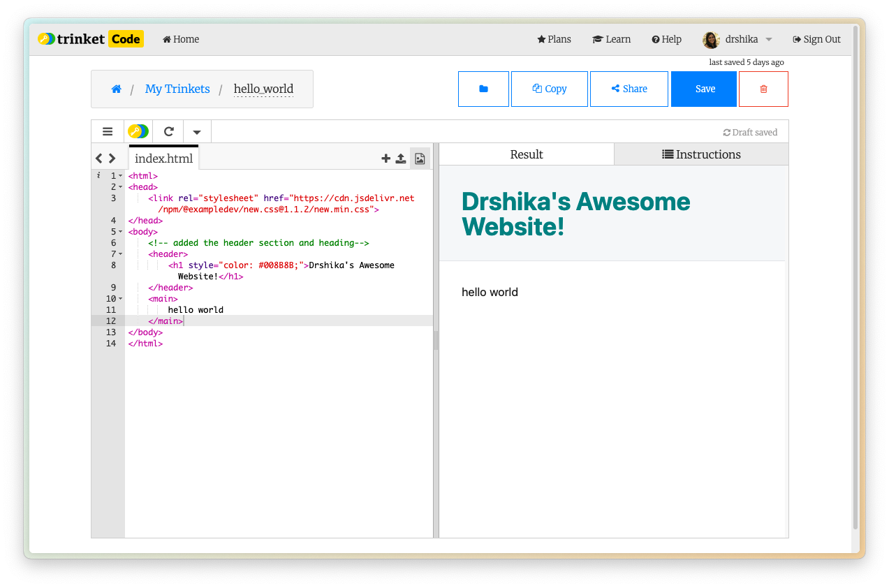Viewport: 889px width, 588px height.
Task: Click the upload file icon
Action: (401, 159)
